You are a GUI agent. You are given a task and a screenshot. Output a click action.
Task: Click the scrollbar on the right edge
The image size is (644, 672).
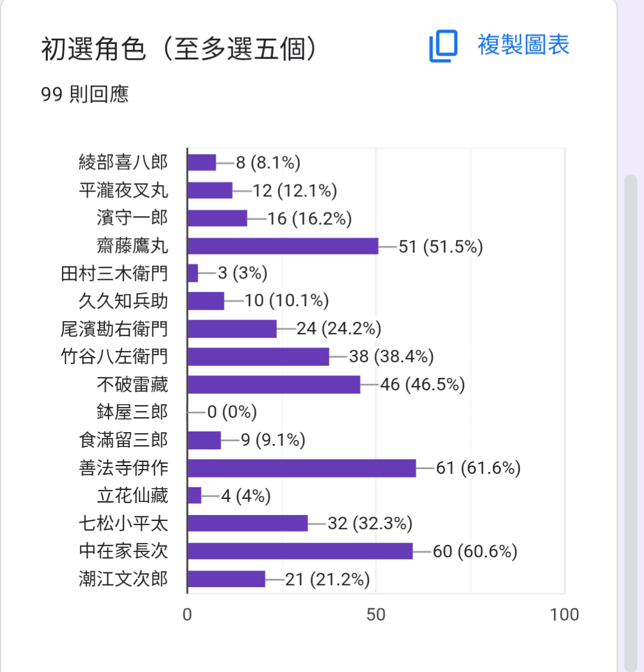click(x=630, y=422)
